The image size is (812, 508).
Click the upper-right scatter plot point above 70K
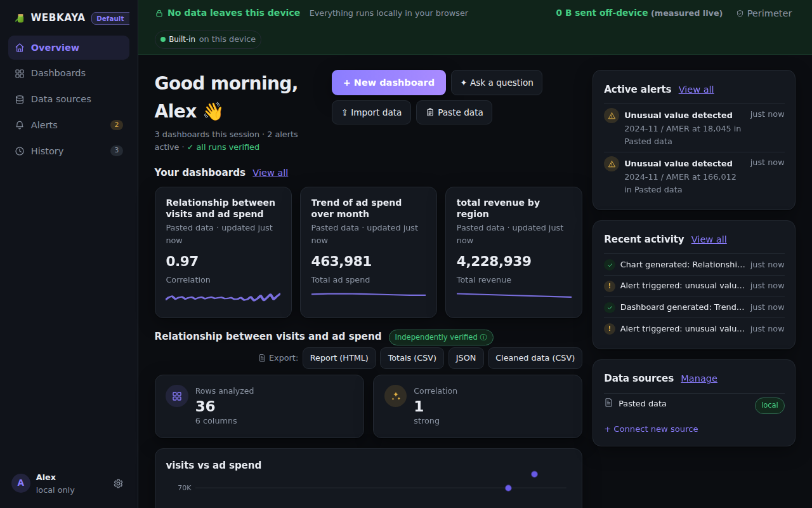pos(534,474)
